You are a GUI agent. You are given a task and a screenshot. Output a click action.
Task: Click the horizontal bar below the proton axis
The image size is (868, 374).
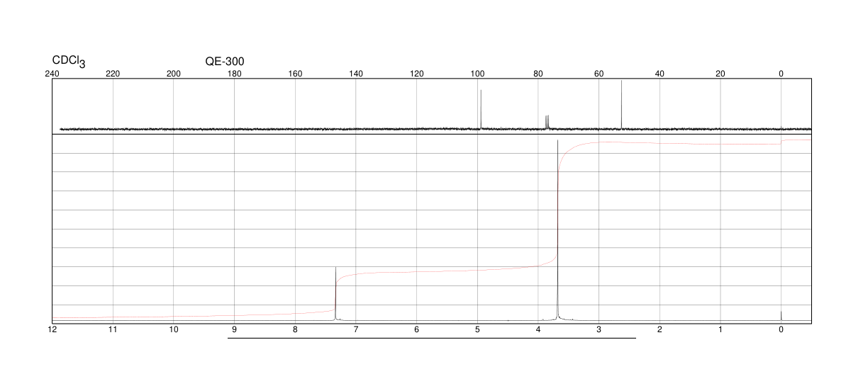[x=431, y=338]
